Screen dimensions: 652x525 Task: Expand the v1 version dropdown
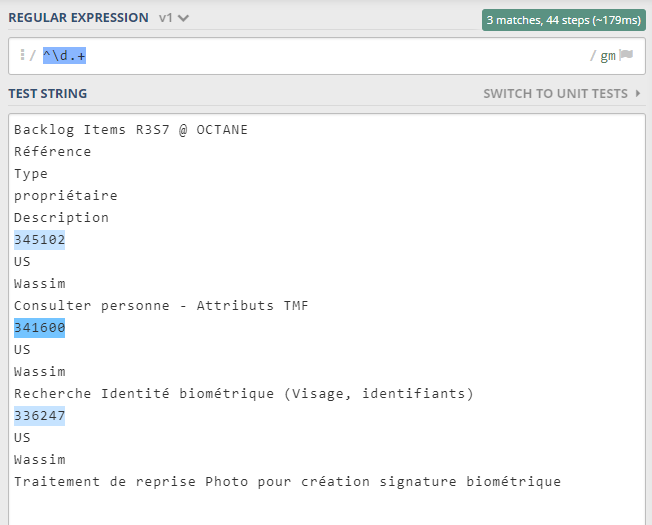click(x=174, y=19)
